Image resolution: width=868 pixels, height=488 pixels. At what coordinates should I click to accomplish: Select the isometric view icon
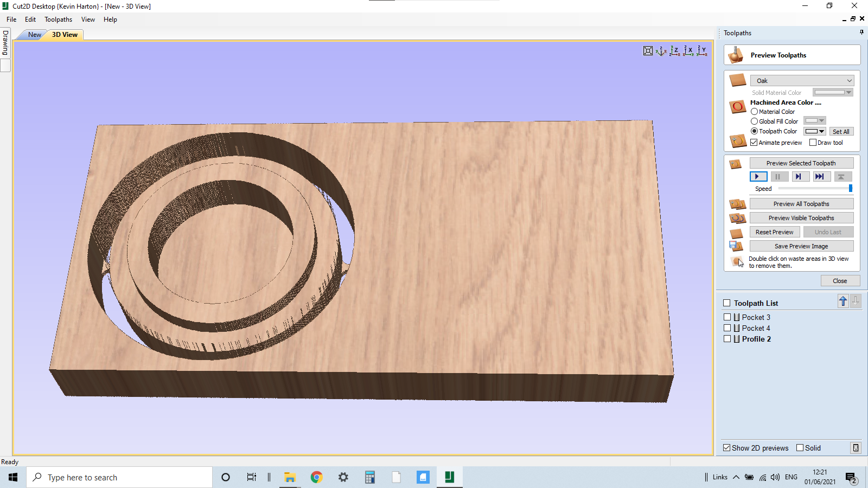click(x=660, y=50)
